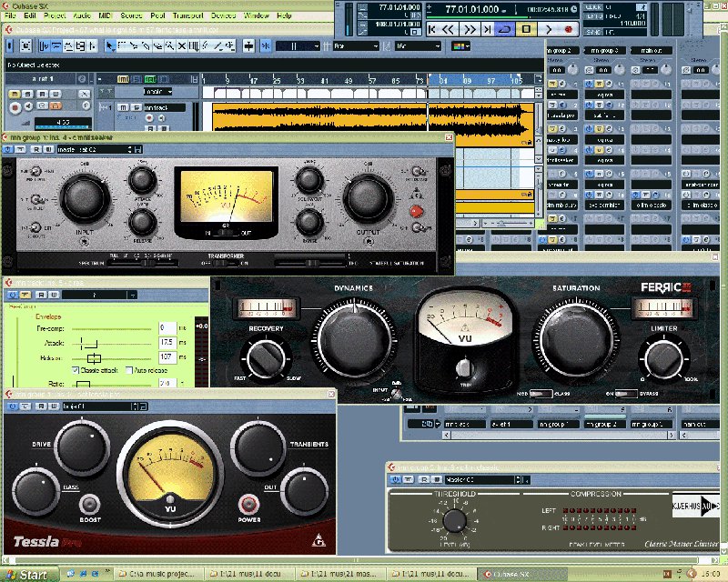Open the File menu
Screen dimensions: 728x582
coord(10,15)
